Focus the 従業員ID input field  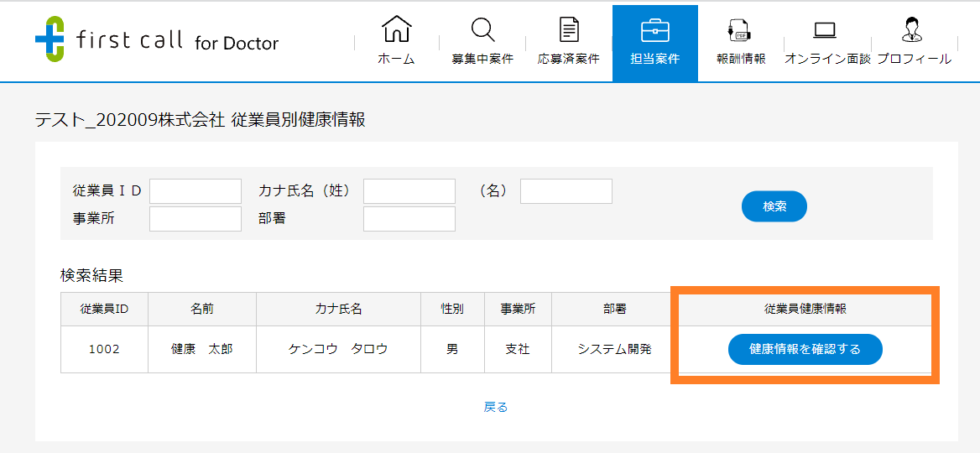click(x=195, y=191)
